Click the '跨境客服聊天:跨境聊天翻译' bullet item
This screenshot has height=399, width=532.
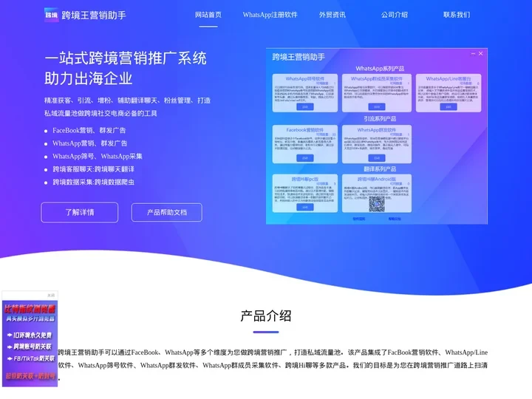point(93,169)
